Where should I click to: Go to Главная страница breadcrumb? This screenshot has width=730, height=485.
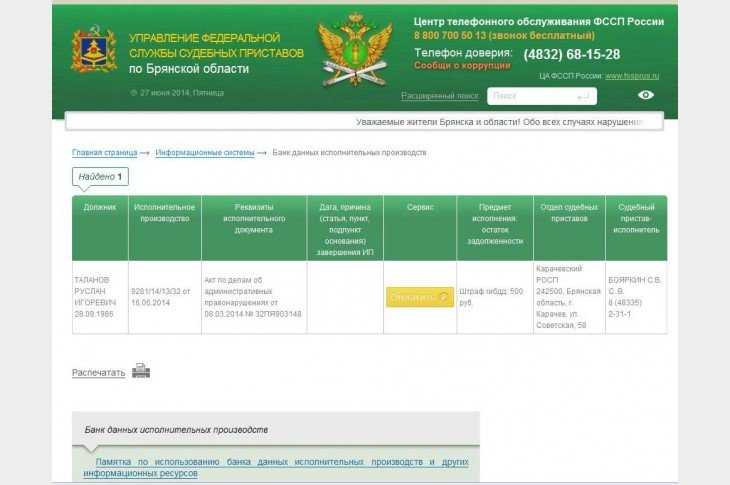[104, 152]
